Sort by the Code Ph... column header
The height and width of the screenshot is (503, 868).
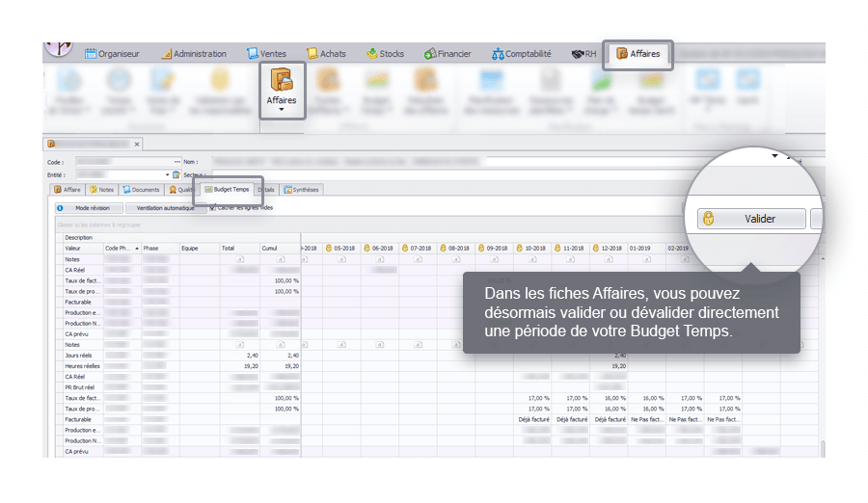(x=122, y=248)
